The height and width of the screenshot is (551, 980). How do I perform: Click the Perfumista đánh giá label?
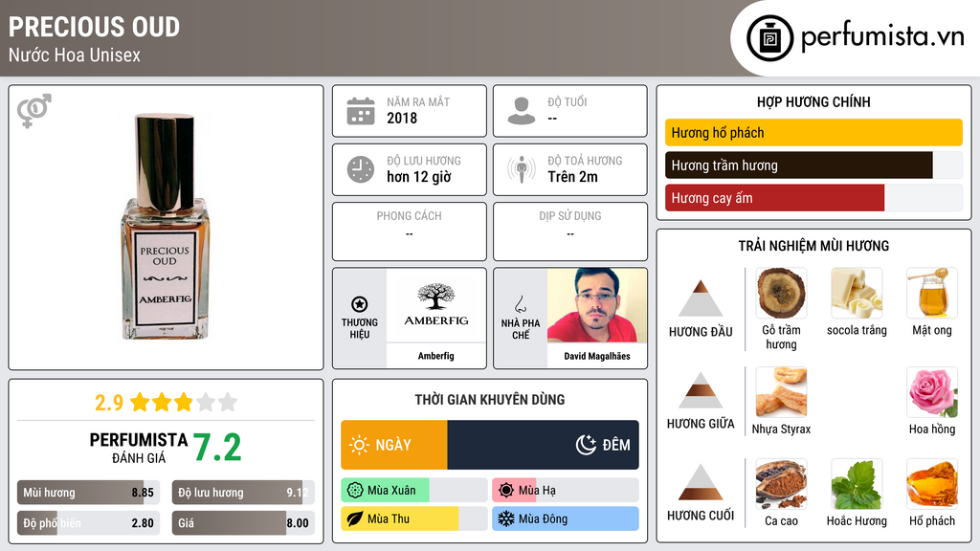coord(138,448)
